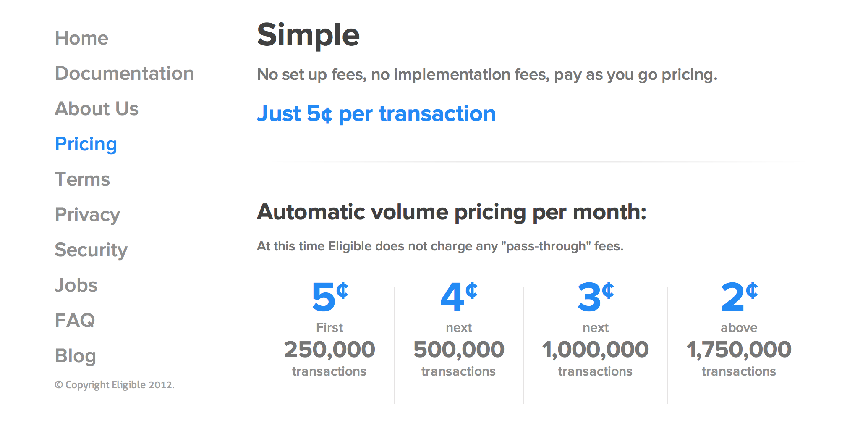Screen dimensions: 868x437
Task: Click the 2¢ price tier
Action: [739, 297]
